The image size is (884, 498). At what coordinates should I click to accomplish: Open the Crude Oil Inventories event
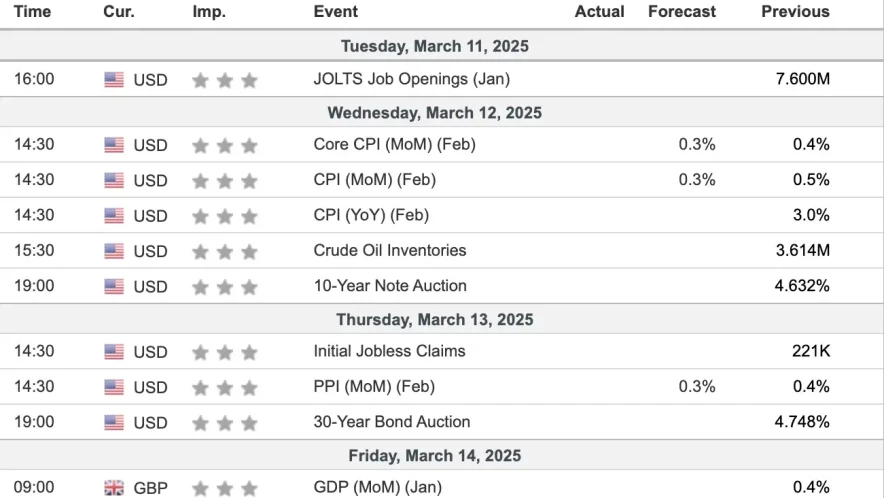[x=389, y=250]
